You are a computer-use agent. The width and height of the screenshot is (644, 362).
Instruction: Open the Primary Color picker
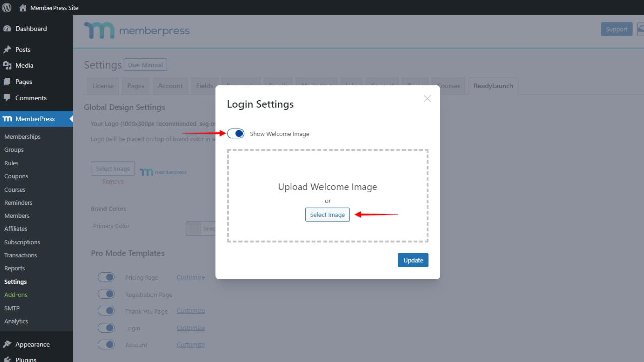200,228
